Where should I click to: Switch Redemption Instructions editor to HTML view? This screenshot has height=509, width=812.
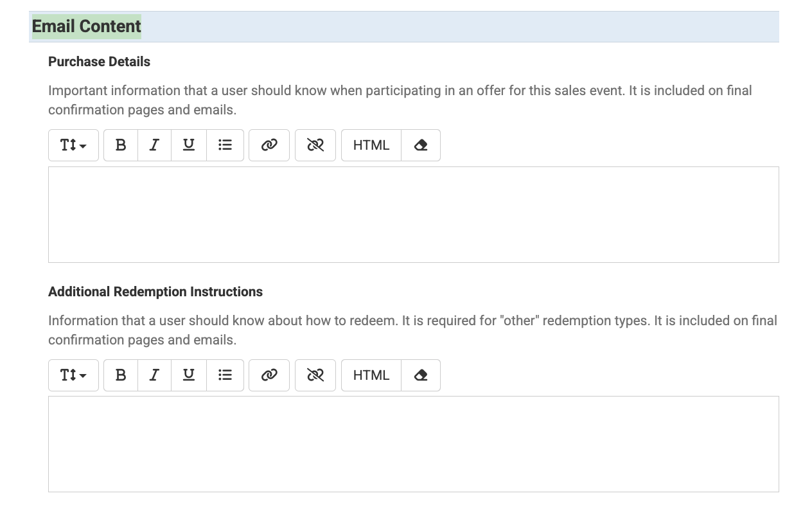[x=371, y=375]
